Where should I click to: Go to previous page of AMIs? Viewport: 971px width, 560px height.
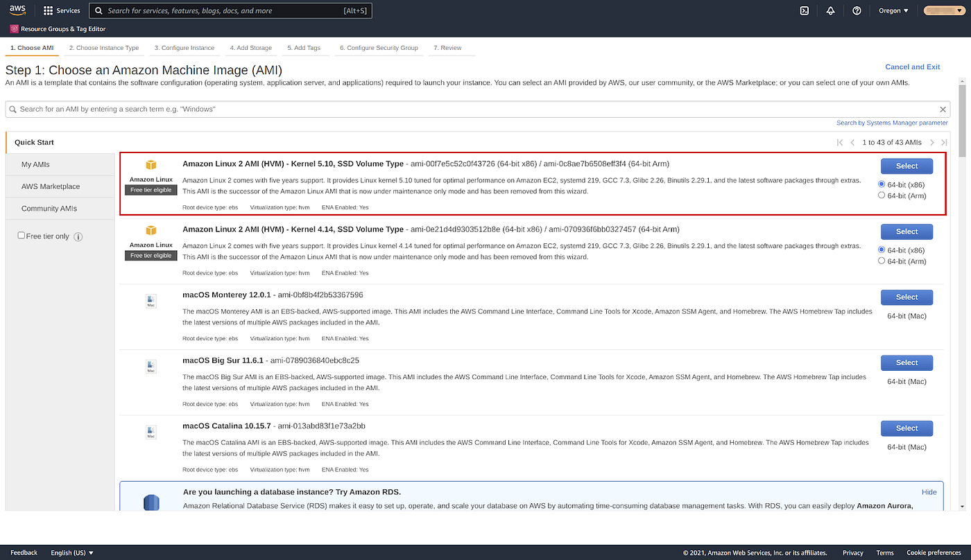pos(852,142)
